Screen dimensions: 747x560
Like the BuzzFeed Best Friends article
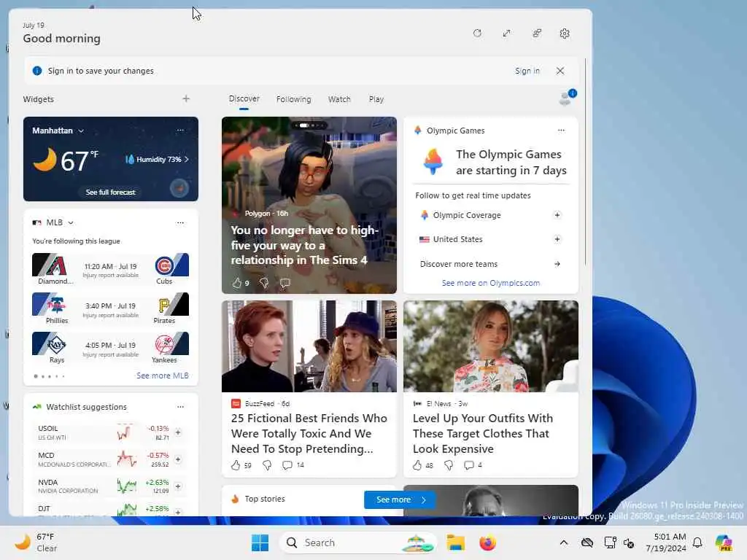tap(236, 464)
